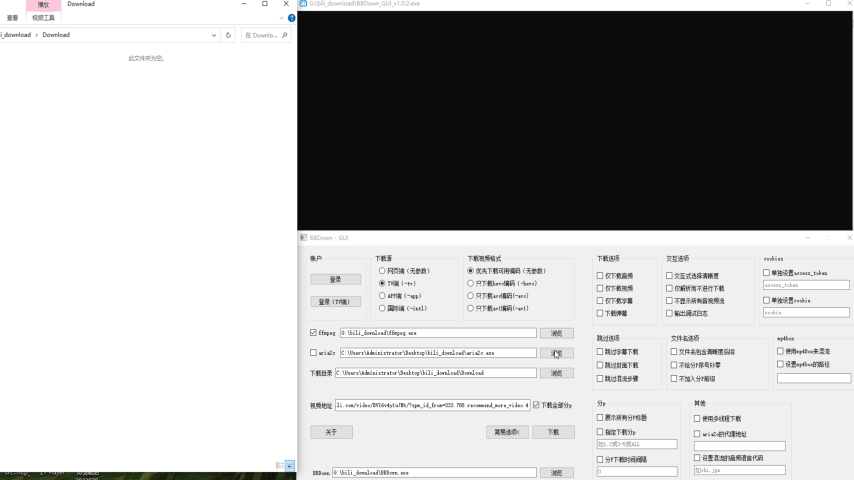Click breadcrumb arrow before Download folder

(x=36, y=35)
